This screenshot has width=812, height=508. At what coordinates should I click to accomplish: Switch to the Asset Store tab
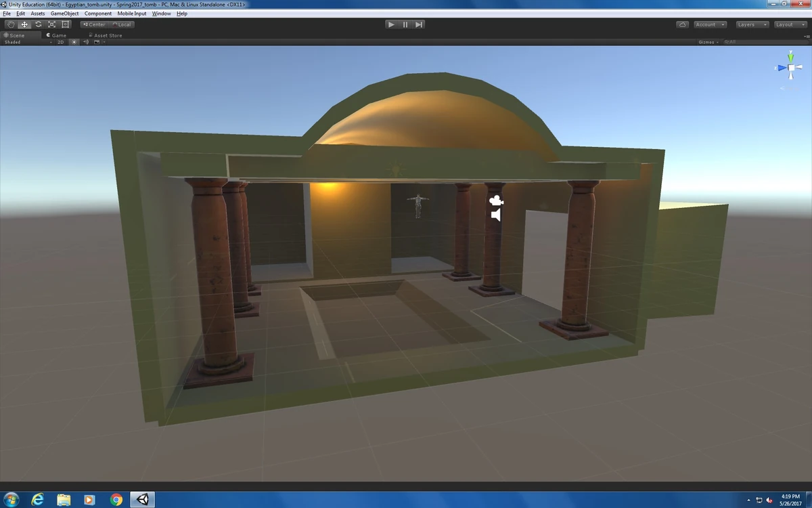click(106, 35)
